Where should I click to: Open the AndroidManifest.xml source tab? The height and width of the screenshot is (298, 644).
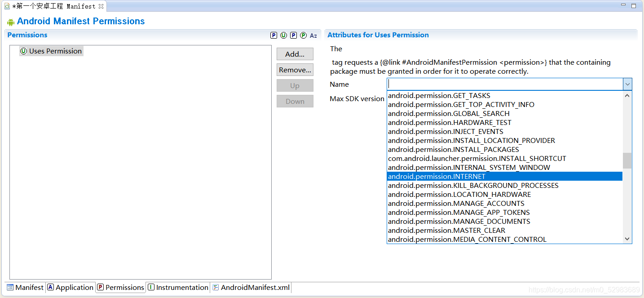[x=251, y=287]
